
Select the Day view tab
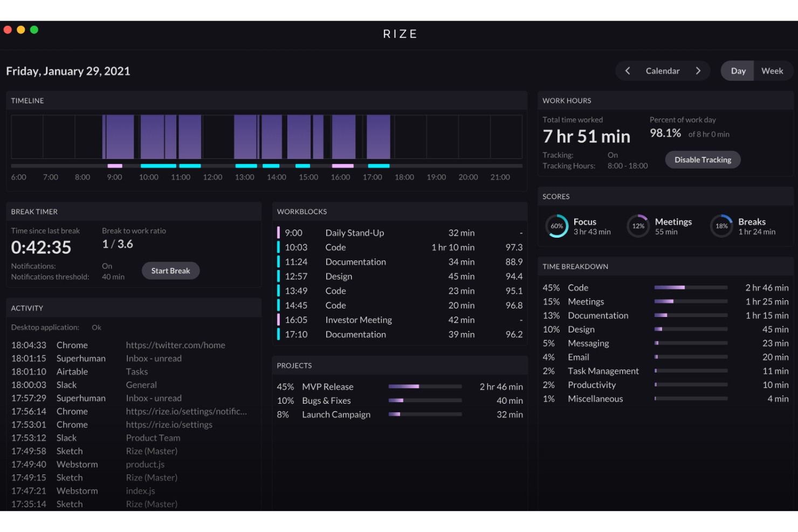point(738,71)
